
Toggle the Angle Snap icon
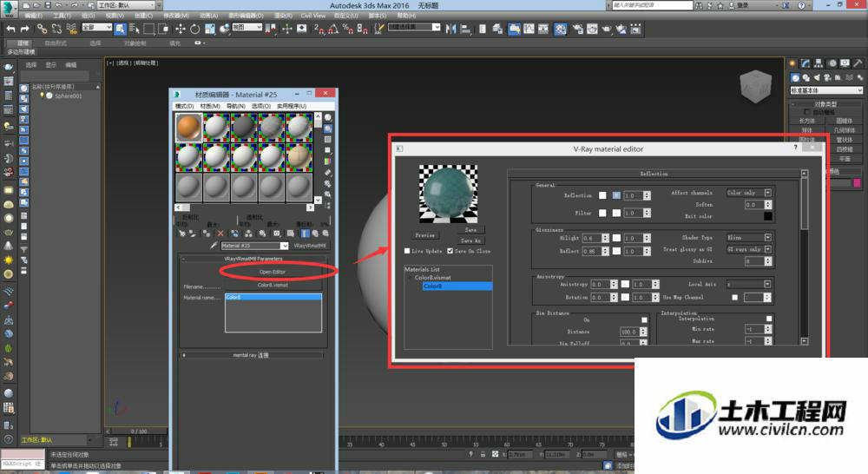click(333, 29)
